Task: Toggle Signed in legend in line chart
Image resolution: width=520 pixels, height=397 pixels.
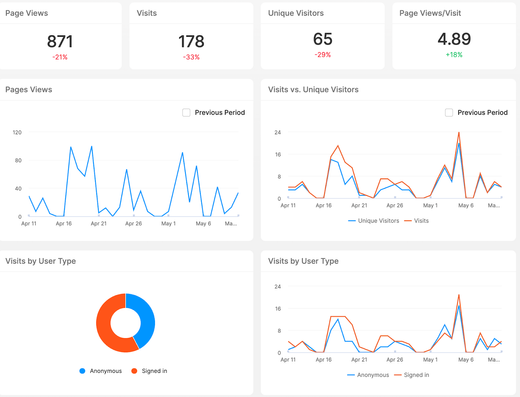Action: coord(412,375)
